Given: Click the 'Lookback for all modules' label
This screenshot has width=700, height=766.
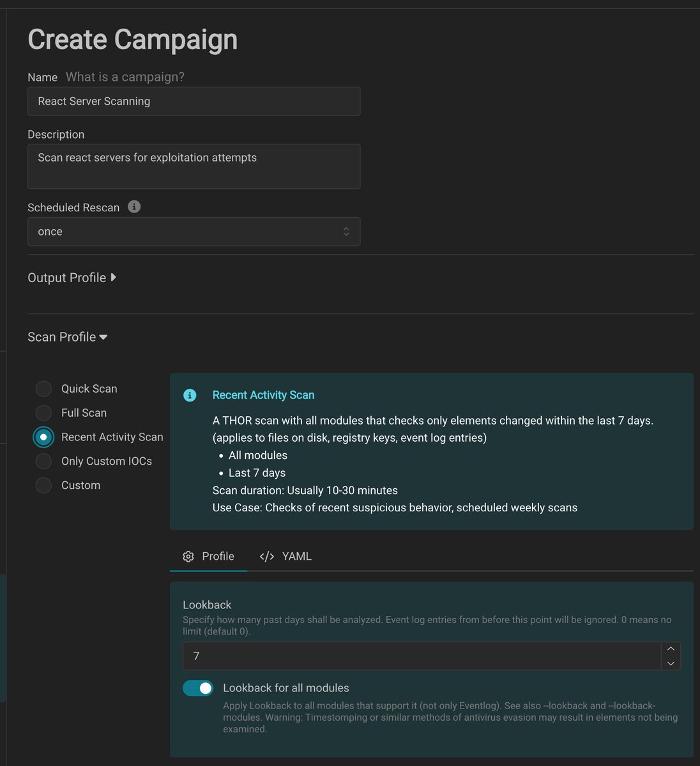Looking at the screenshot, I should (286, 688).
